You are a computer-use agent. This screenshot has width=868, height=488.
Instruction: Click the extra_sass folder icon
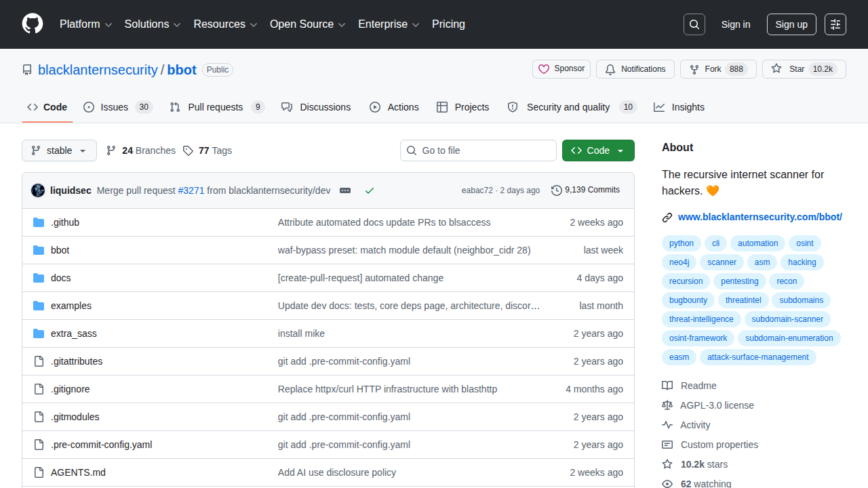click(39, 333)
